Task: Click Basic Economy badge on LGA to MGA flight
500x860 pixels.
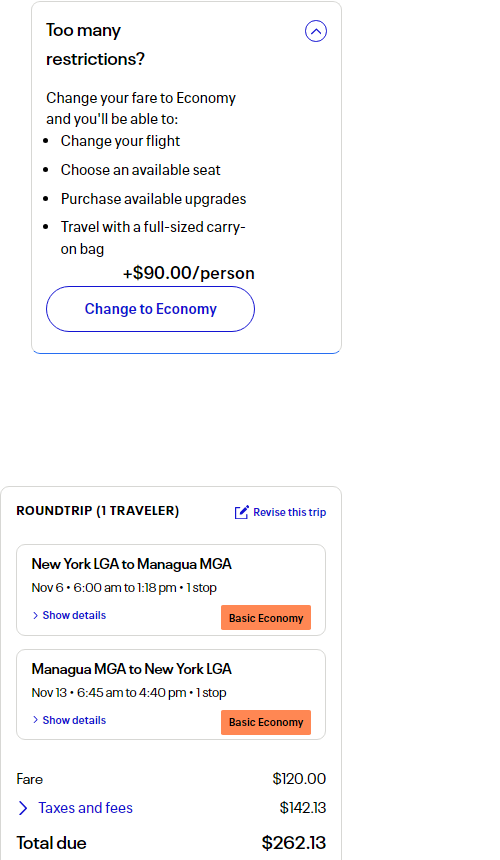Action: (x=266, y=618)
